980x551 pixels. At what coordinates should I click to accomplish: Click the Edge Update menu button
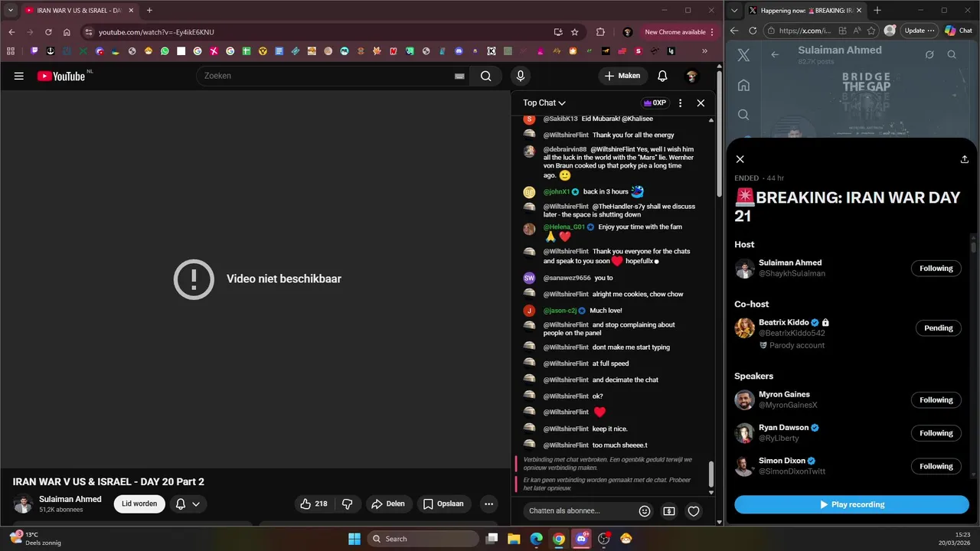(x=920, y=31)
